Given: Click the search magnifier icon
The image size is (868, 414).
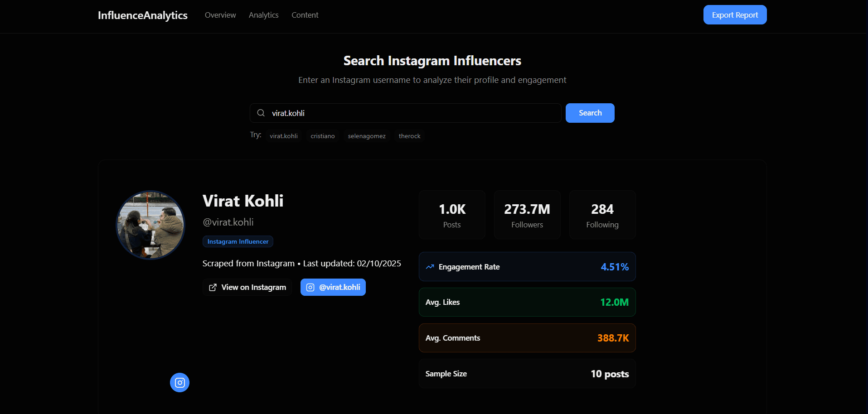Looking at the screenshot, I should click(261, 113).
